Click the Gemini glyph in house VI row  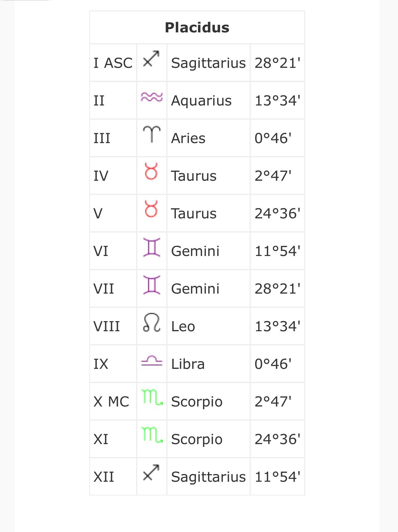click(151, 247)
